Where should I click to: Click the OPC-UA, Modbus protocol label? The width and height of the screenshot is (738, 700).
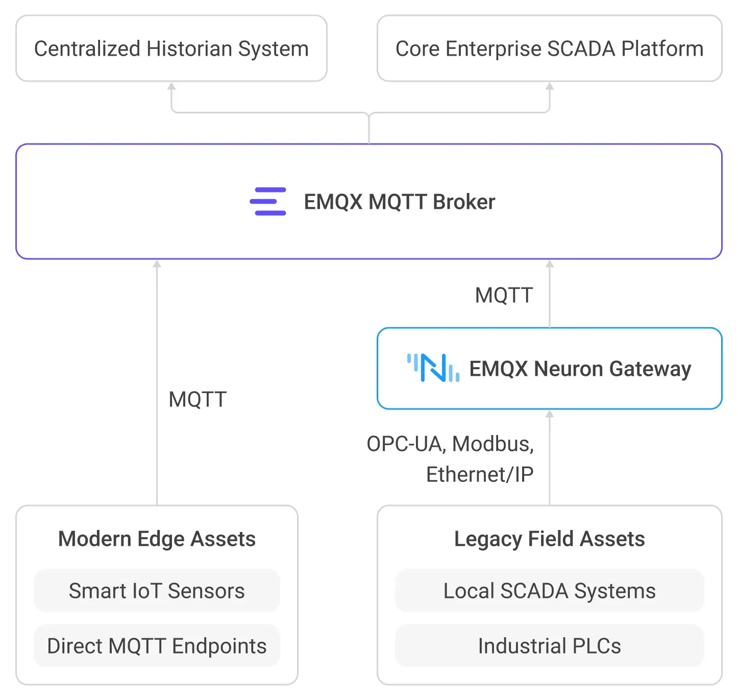[450, 444]
